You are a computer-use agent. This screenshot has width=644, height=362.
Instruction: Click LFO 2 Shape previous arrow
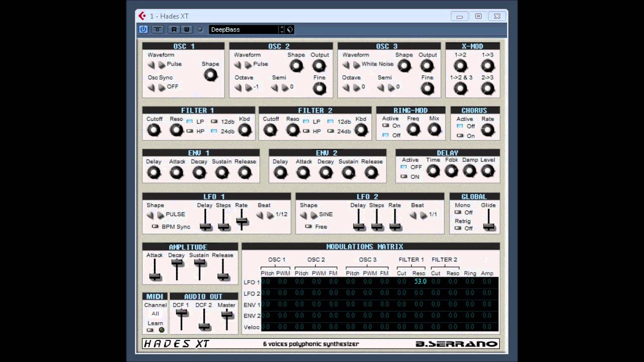tap(303, 215)
